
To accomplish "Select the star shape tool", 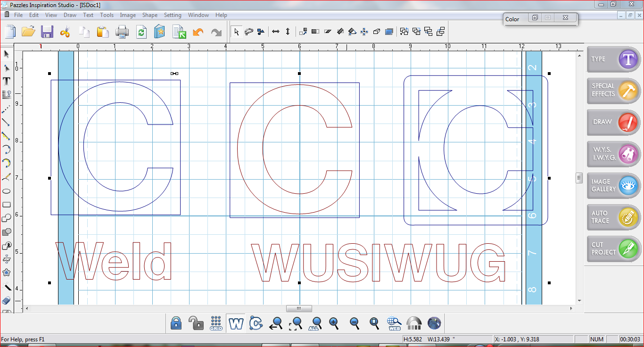I will (7, 273).
